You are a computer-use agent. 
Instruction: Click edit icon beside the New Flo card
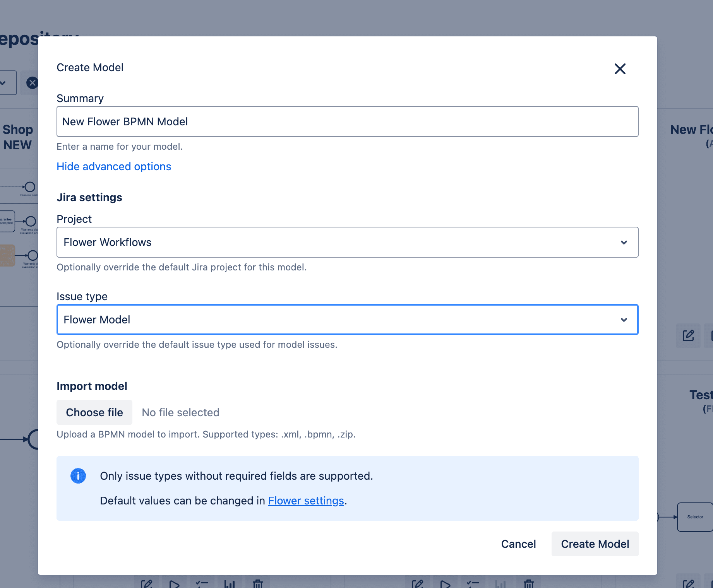coord(688,335)
